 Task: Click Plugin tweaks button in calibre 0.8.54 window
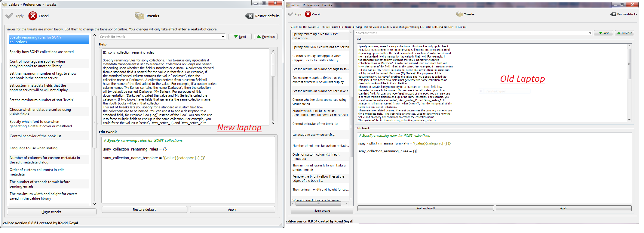322,211
